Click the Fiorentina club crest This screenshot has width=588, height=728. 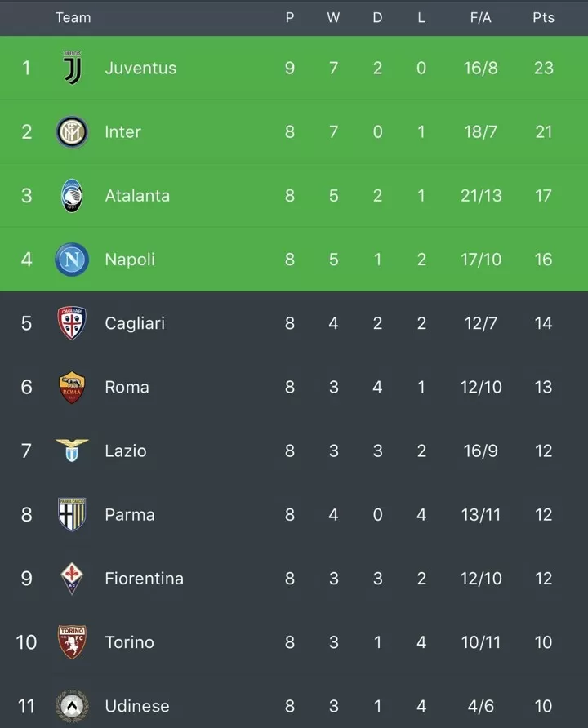tap(72, 579)
